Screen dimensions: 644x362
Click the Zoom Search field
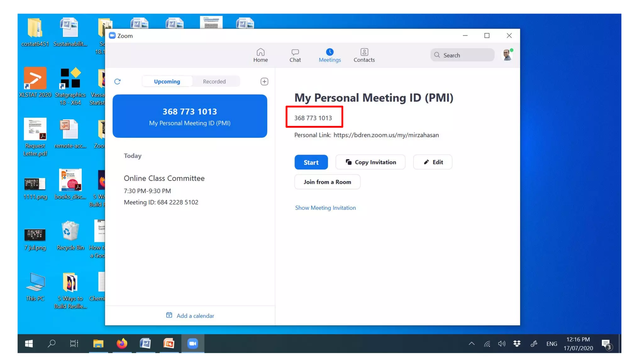[462, 55]
